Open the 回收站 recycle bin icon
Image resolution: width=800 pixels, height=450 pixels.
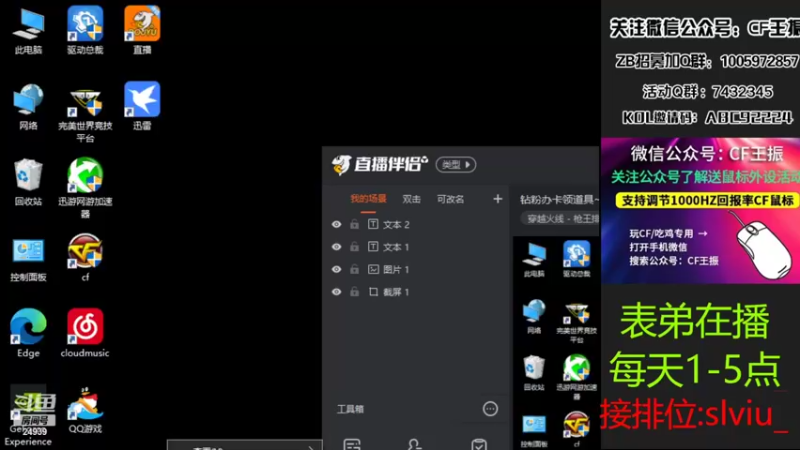pyautogui.click(x=29, y=182)
